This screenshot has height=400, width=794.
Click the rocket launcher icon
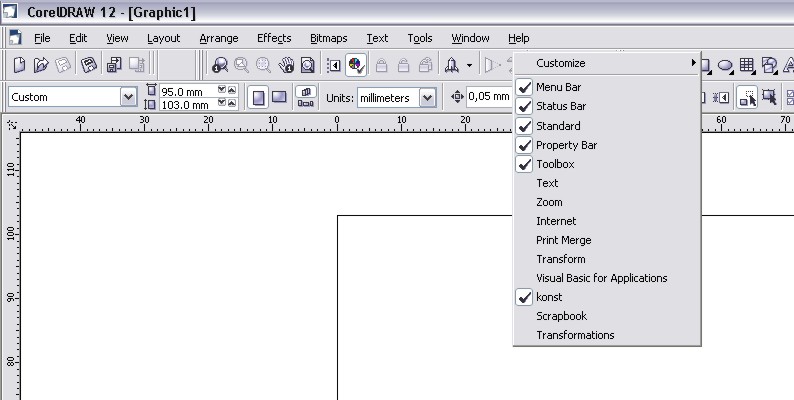(x=452, y=65)
